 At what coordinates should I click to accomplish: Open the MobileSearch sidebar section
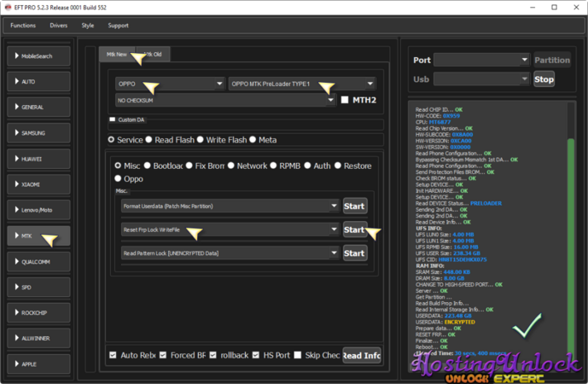(43, 56)
